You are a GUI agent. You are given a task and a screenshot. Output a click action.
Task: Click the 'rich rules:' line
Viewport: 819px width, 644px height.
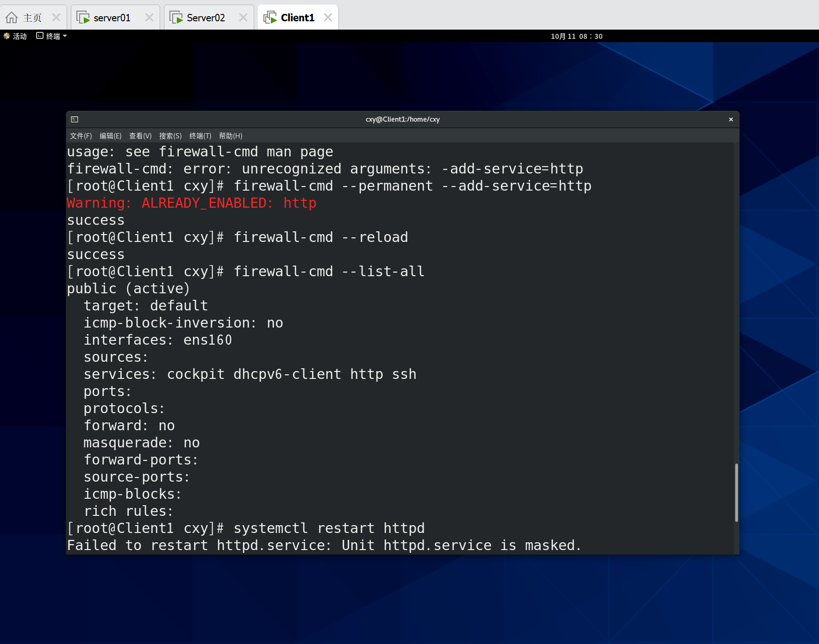pos(129,511)
